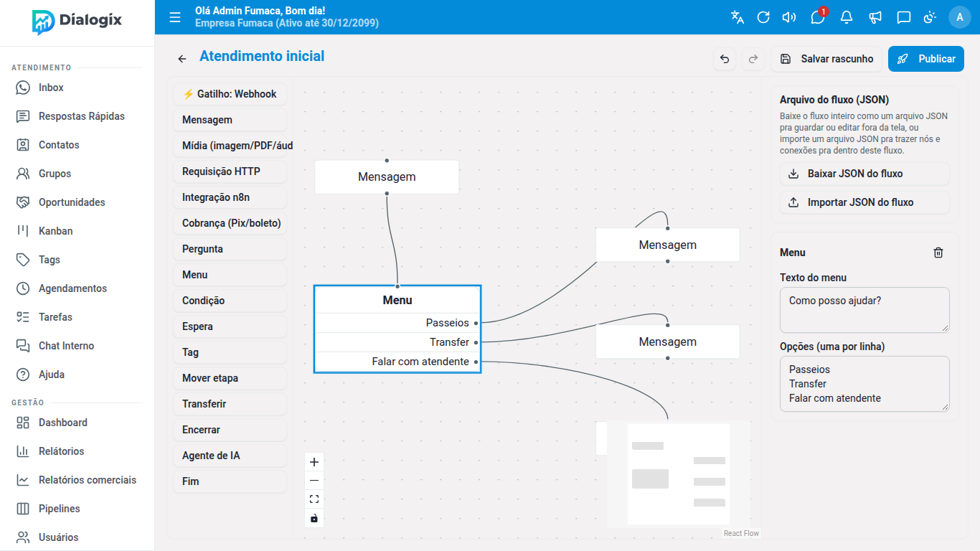Open the bell notifications icon
Screen dimensions: 980x551
[x=847, y=17]
